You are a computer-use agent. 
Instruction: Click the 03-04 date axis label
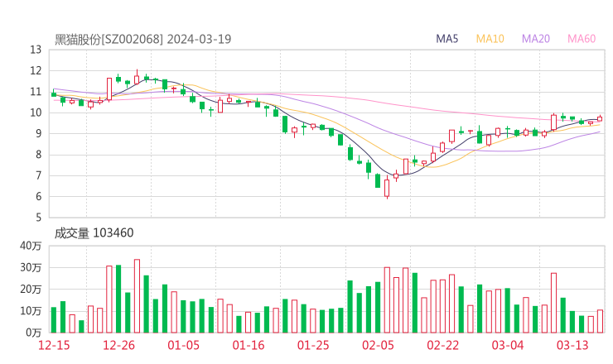tap(508, 345)
